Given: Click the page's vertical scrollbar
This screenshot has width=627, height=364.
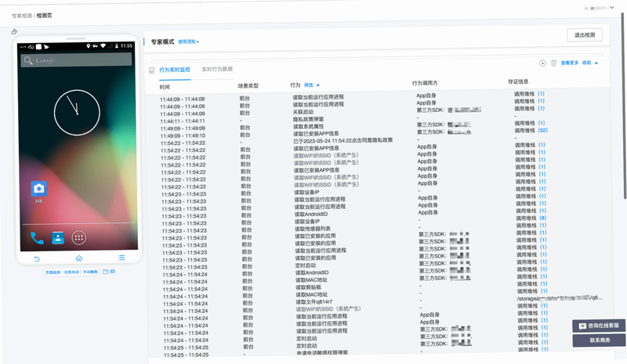Looking at the screenshot, I should point(623,106).
